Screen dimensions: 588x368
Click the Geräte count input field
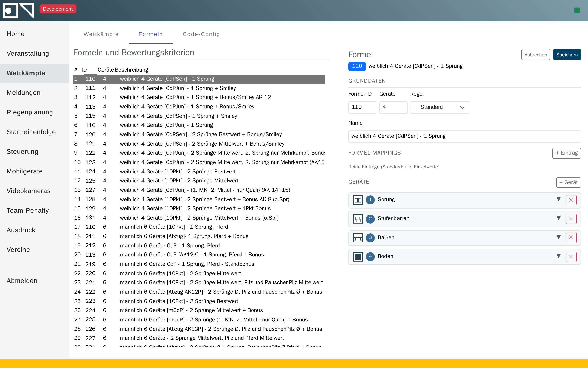393,107
